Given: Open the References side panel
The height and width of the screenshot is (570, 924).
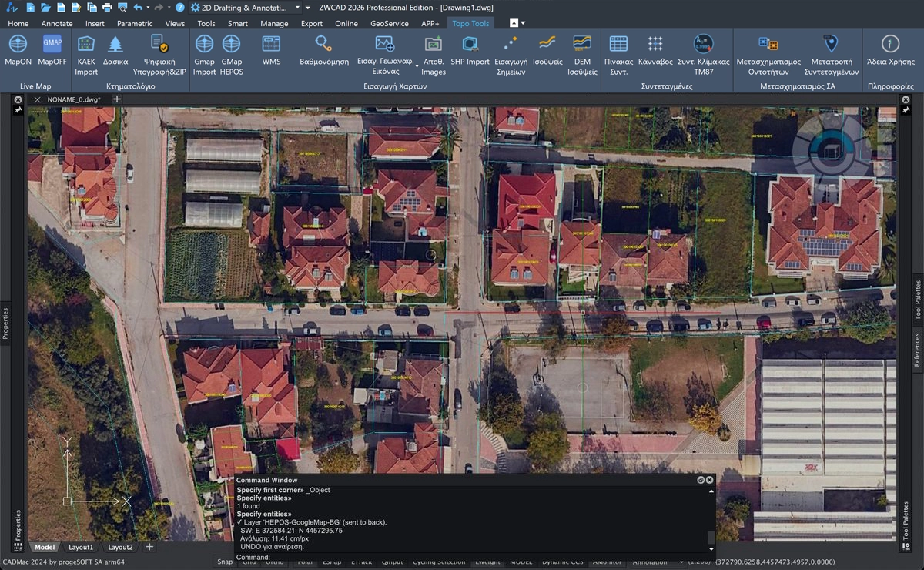Looking at the screenshot, I should point(918,350).
